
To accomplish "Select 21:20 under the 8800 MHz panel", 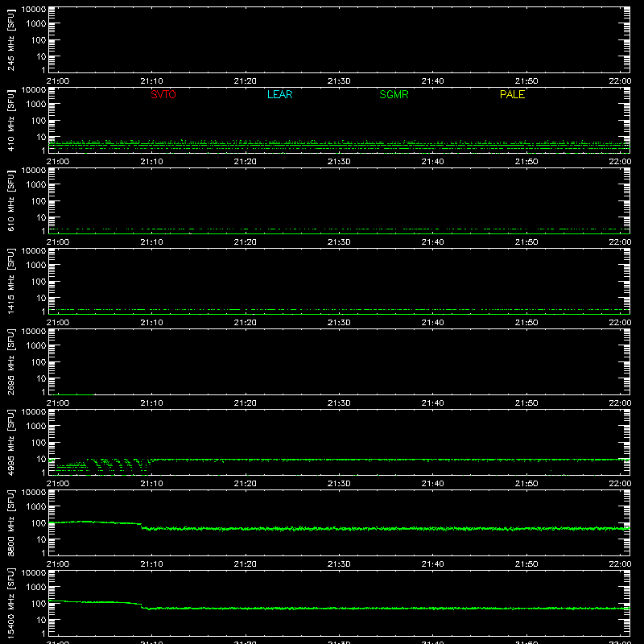I will click(246, 564).
